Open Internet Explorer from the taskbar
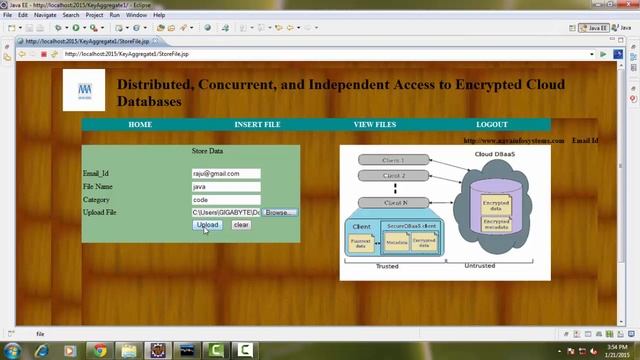Viewport: 640px width, 360px height. (42, 351)
